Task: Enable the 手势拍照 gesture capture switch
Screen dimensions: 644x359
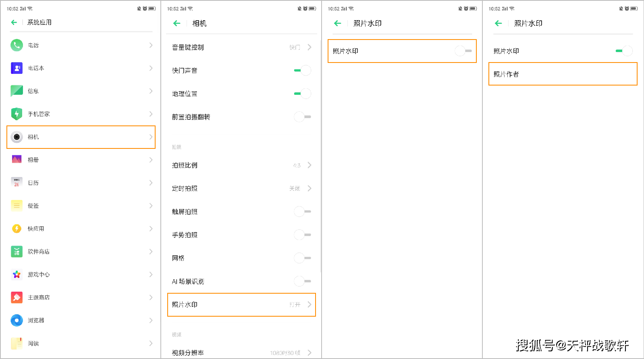Action: pos(303,235)
